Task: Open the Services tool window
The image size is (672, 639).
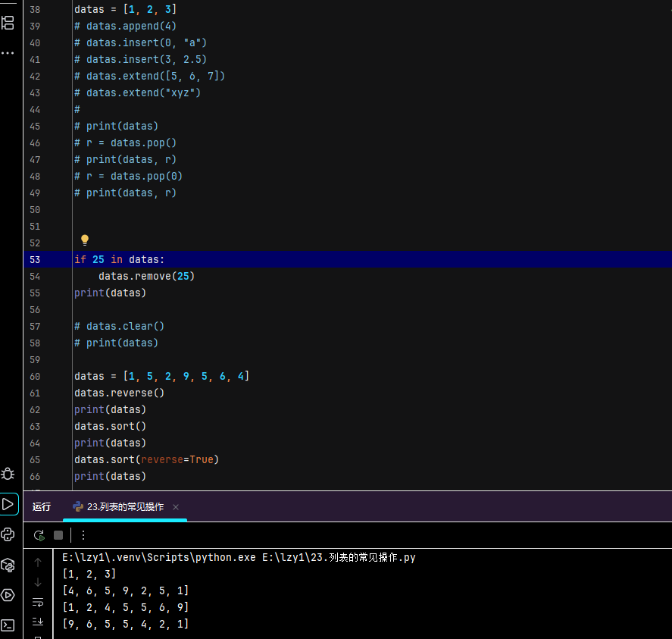Action: click(8, 595)
